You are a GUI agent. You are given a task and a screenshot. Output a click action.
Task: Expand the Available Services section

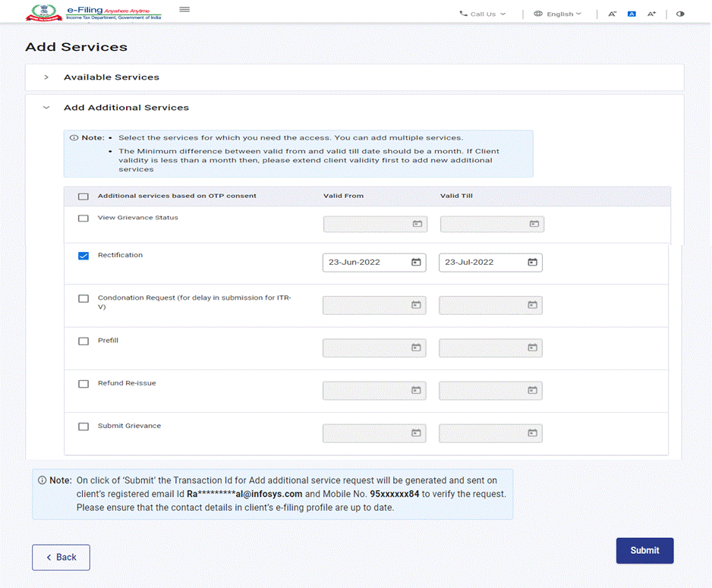[x=46, y=77]
